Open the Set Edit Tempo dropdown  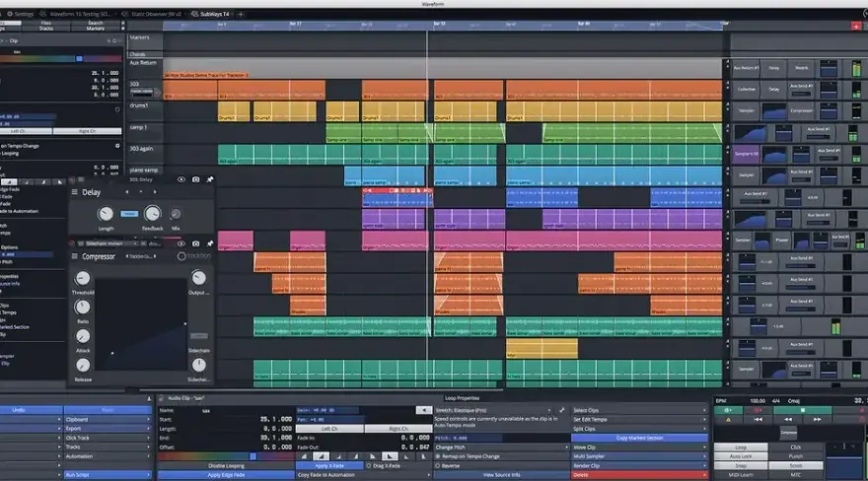[x=639, y=420]
